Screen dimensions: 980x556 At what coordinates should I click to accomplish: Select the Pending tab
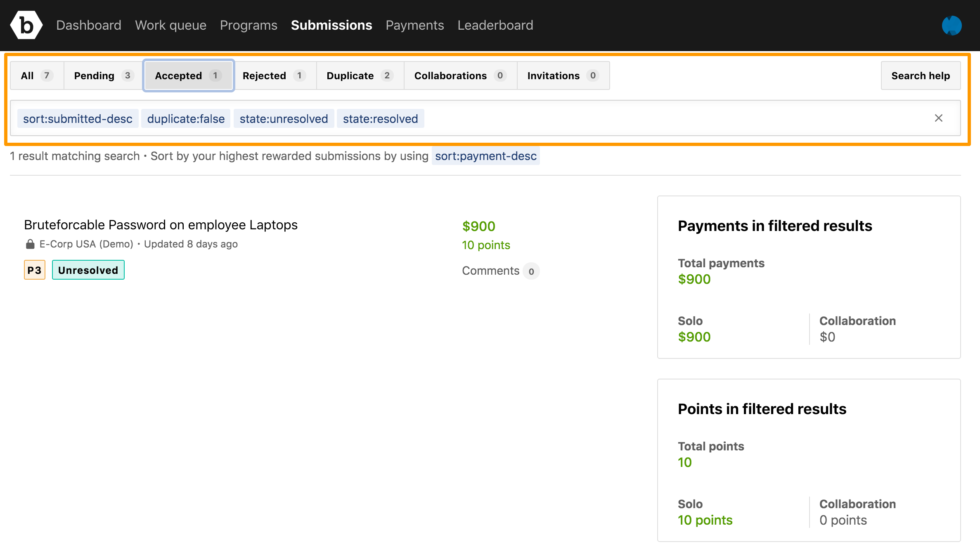(103, 75)
